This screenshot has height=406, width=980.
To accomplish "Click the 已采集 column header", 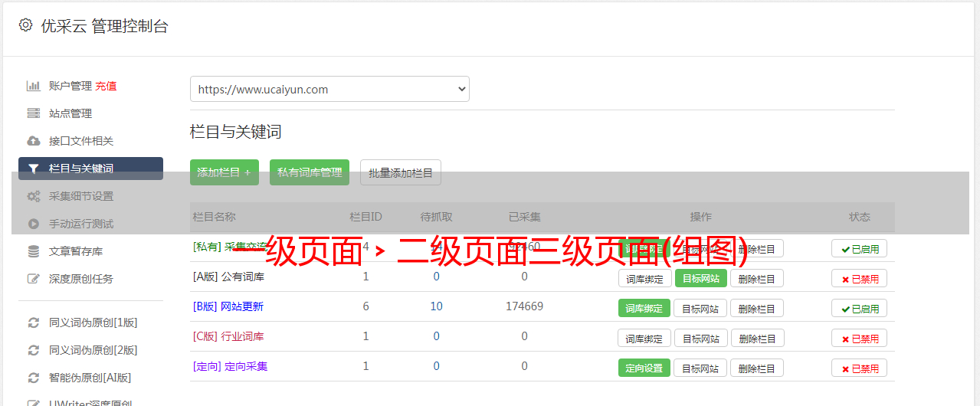I will 525,217.
